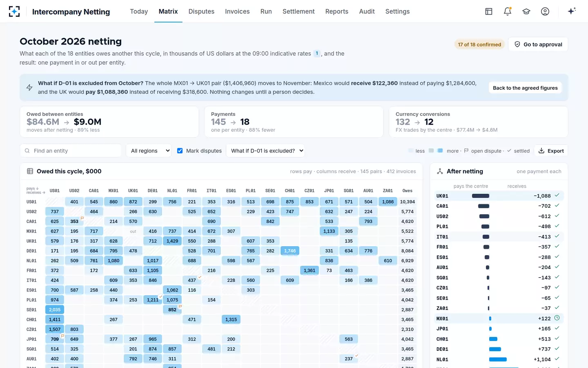The image size is (588, 368).
Task: Click the dispute flag on SE01 852 cell
Action: coord(180,306)
